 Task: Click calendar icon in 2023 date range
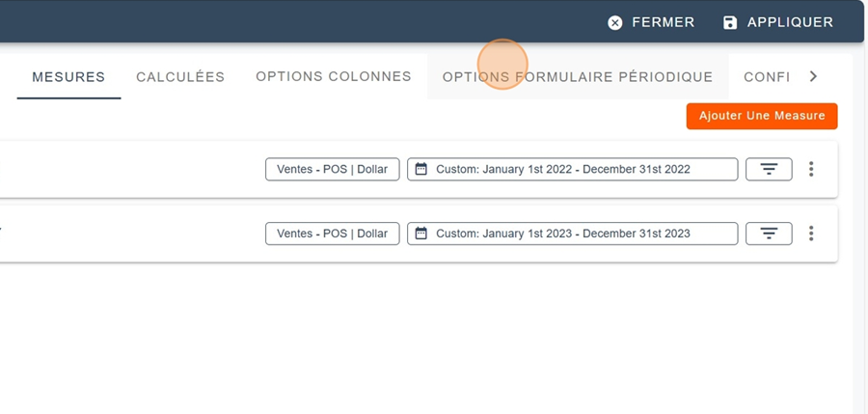coord(421,233)
